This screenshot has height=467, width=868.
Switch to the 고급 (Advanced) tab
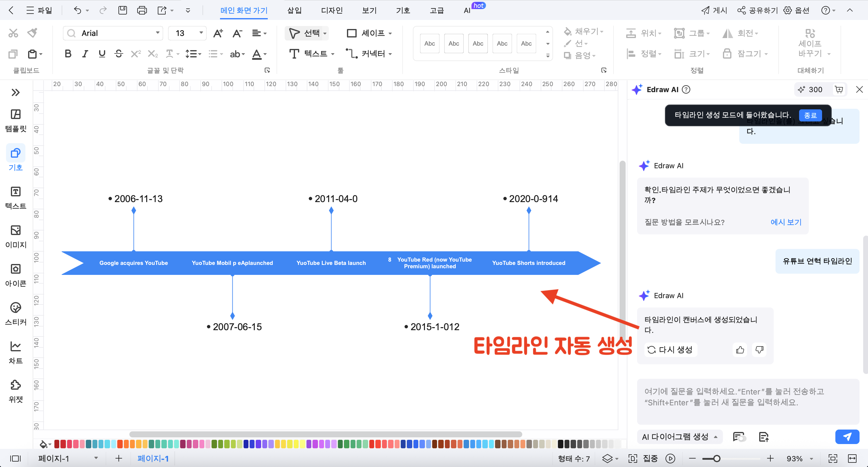click(x=437, y=11)
